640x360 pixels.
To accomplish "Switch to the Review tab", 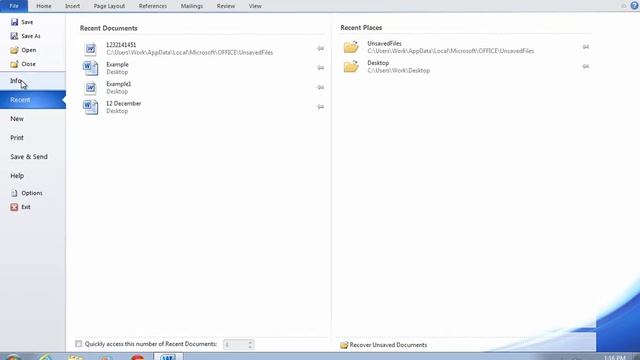I will [x=226, y=6].
